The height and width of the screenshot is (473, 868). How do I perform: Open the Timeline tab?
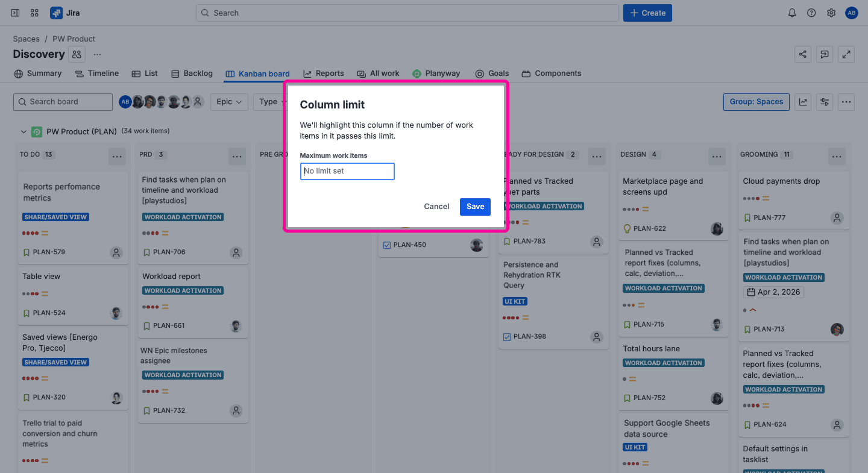[96, 74]
